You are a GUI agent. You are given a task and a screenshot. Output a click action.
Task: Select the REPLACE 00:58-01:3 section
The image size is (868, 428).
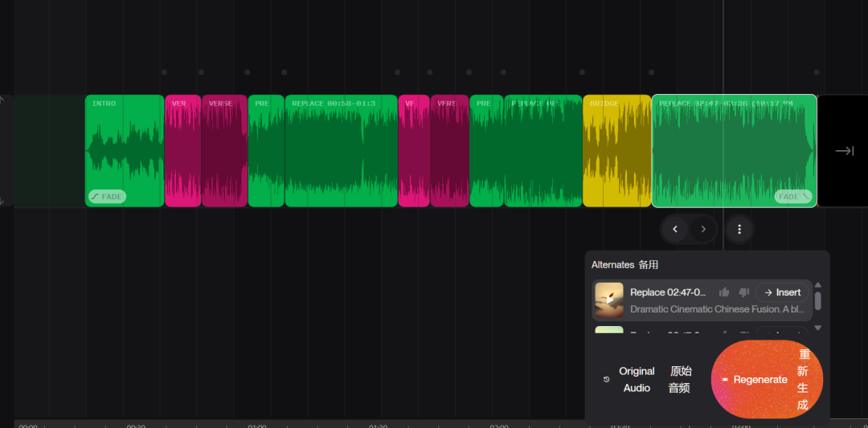[341, 151]
